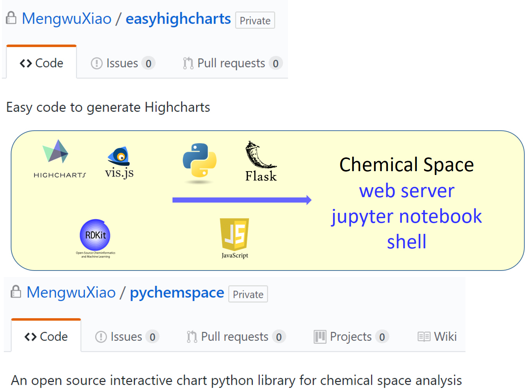Click the JavaScript shield logo

click(x=234, y=233)
